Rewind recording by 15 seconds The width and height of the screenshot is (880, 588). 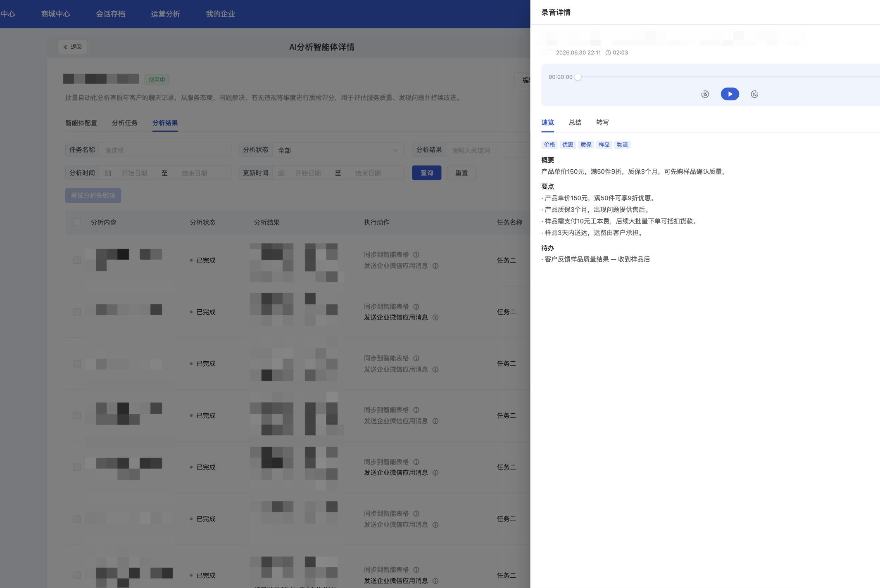(x=705, y=94)
